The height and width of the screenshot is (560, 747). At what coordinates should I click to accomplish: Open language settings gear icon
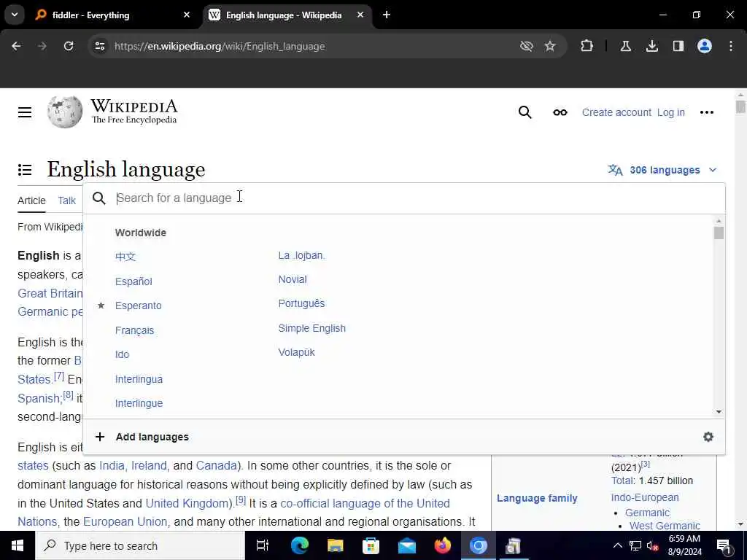point(708,437)
